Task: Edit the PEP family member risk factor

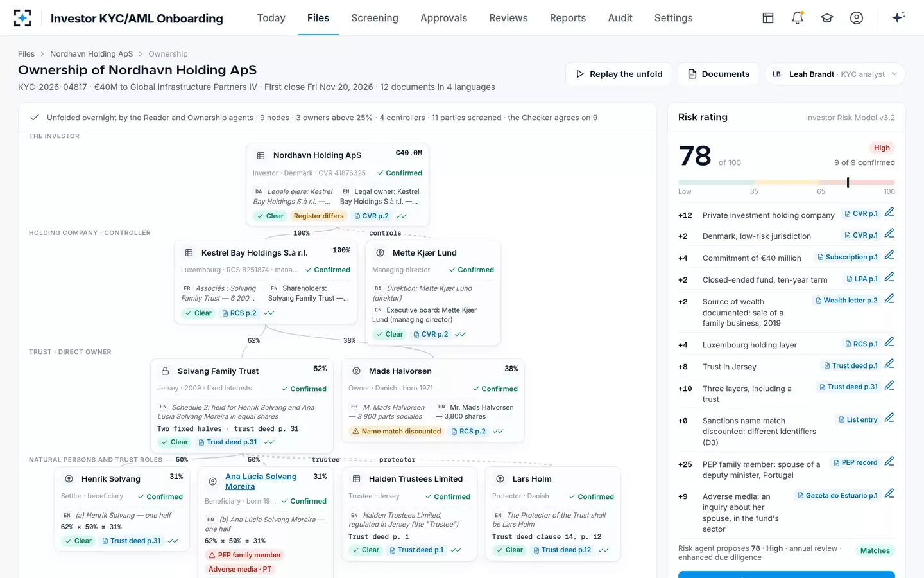Action: [x=889, y=462]
